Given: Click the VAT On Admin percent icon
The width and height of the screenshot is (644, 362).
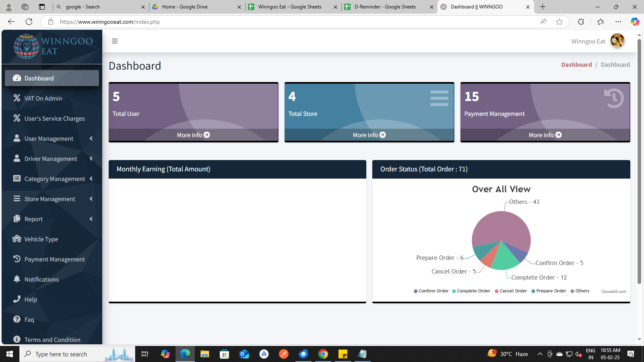Looking at the screenshot, I should [x=17, y=98].
